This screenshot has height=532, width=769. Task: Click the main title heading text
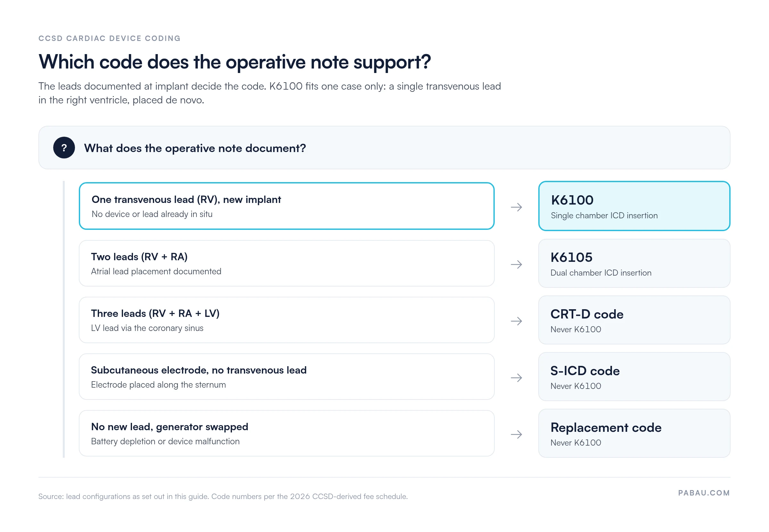pyautogui.click(x=235, y=62)
